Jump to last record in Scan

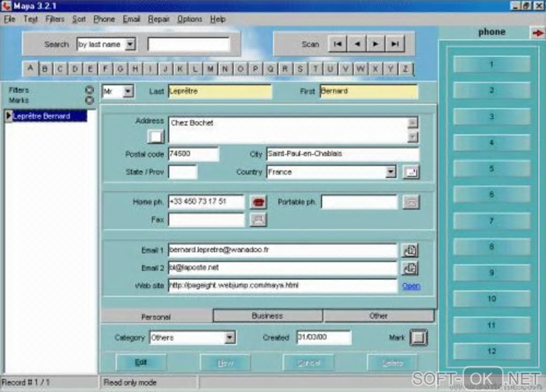(395, 44)
